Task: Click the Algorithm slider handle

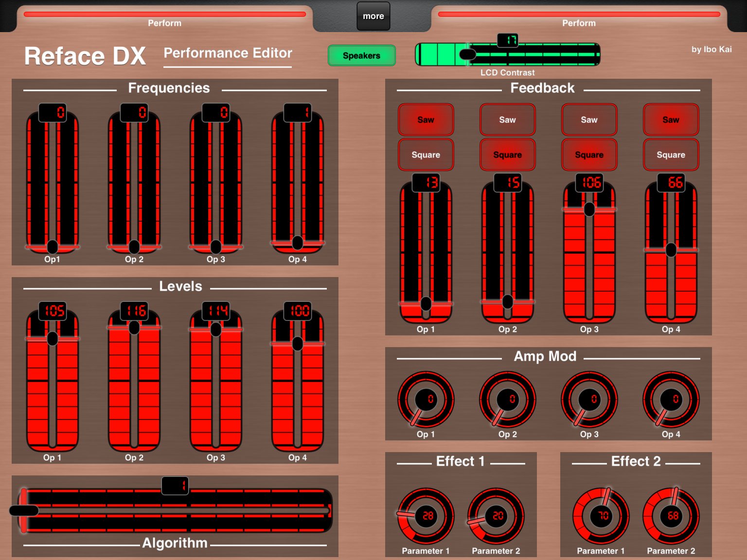Action: (x=24, y=510)
